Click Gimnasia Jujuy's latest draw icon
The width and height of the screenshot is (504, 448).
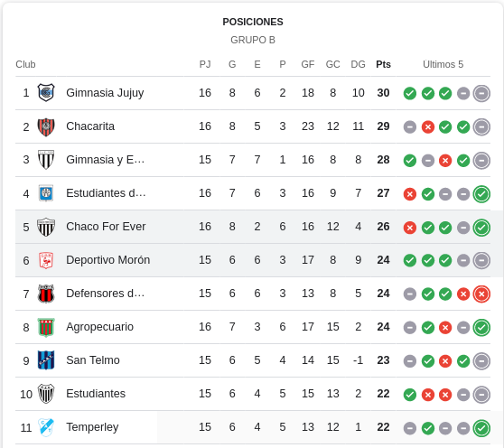click(x=481, y=94)
